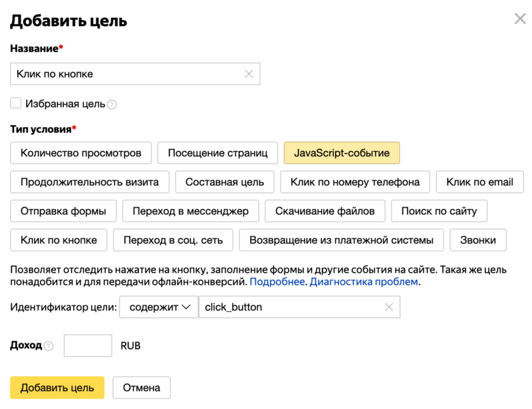Clear the goal name field text

pos(249,74)
